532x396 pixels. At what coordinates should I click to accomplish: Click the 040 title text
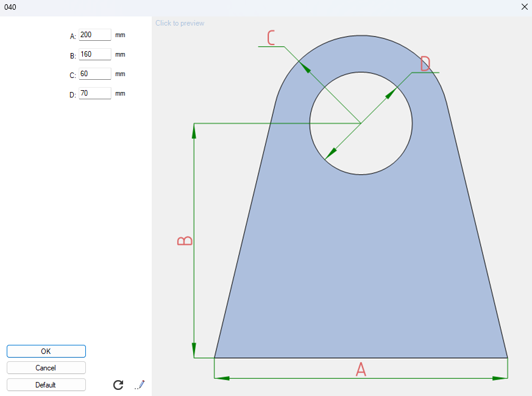(x=10, y=7)
